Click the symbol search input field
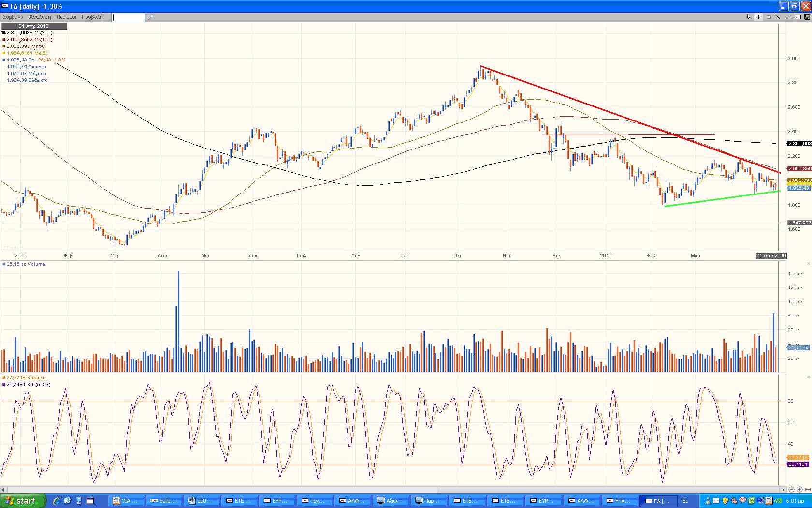Viewport: 812px width, 508px height. pyautogui.click(x=128, y=17)
